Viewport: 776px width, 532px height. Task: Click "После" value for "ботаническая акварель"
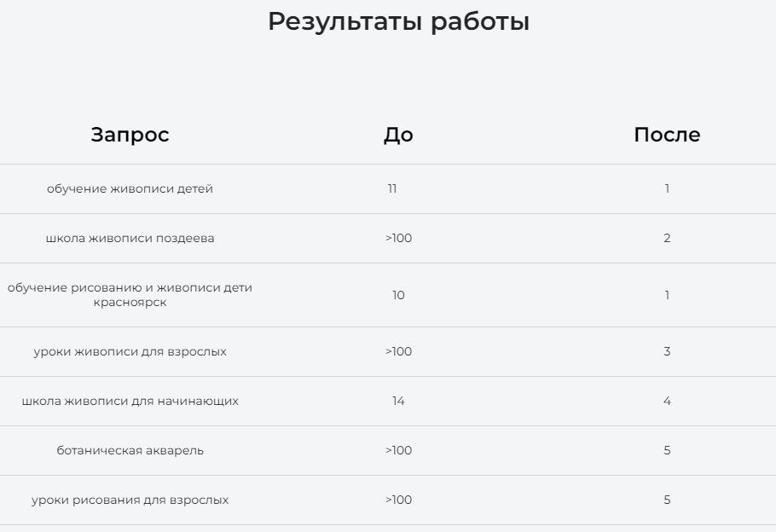point(667,450)
